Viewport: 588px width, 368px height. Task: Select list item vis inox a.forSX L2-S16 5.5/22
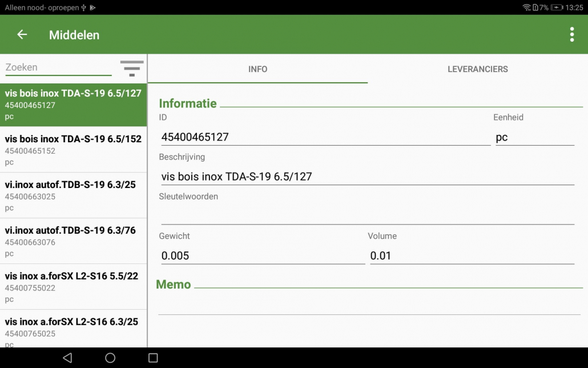click(73, 287)
